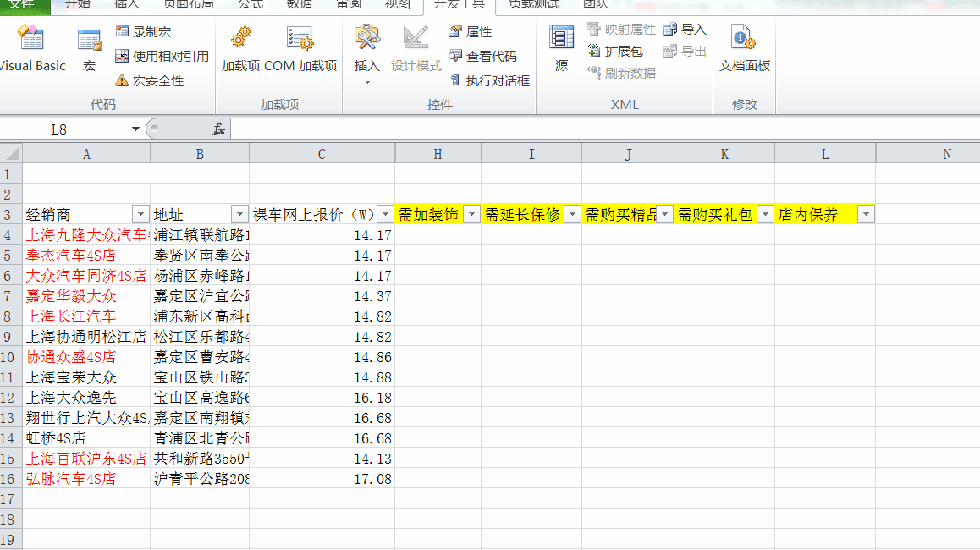Switch to the 视图 ribbon tab
Viewport: 980px width, 550px height.
[x=398, y=5]
